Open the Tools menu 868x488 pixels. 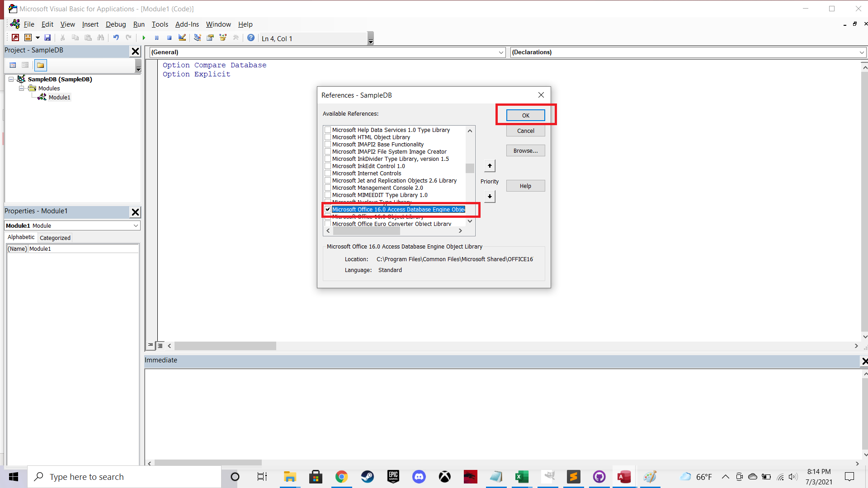point(160,24)
